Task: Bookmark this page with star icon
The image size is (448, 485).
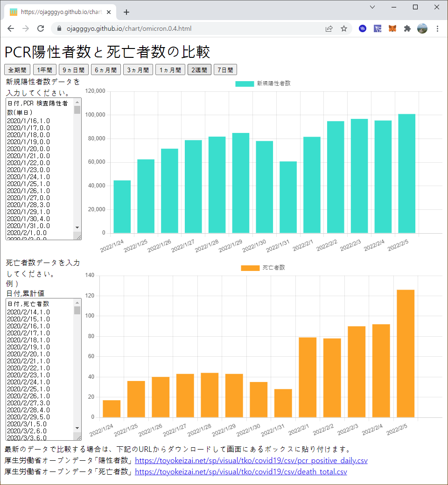Action: 344,29
